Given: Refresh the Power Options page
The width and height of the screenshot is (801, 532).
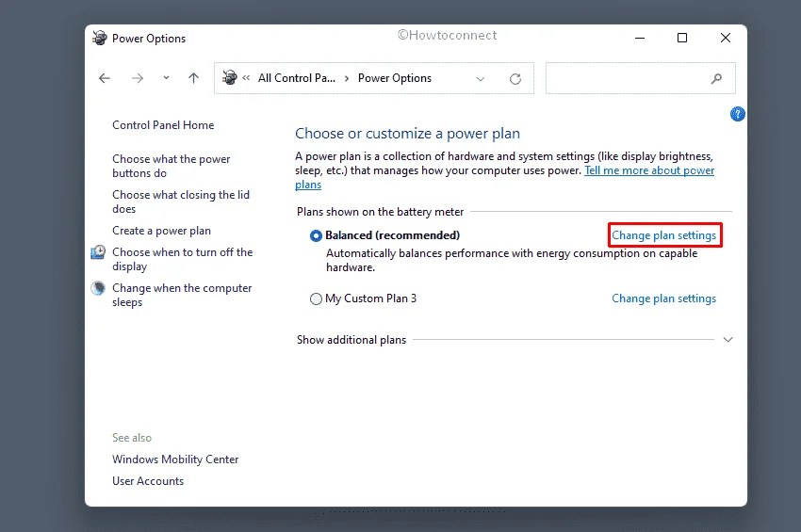Looking at the screenshot, I should coord(515,79).
